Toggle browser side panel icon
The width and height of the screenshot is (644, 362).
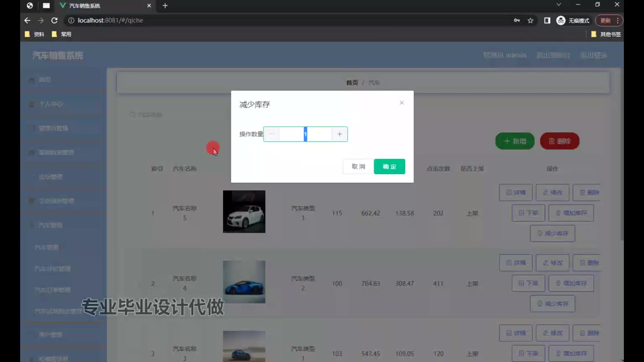547,20
